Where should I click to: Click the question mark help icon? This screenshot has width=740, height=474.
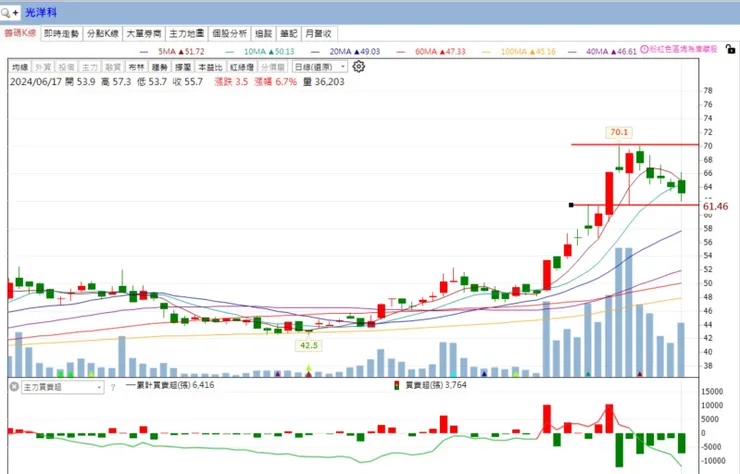point(113,388)
